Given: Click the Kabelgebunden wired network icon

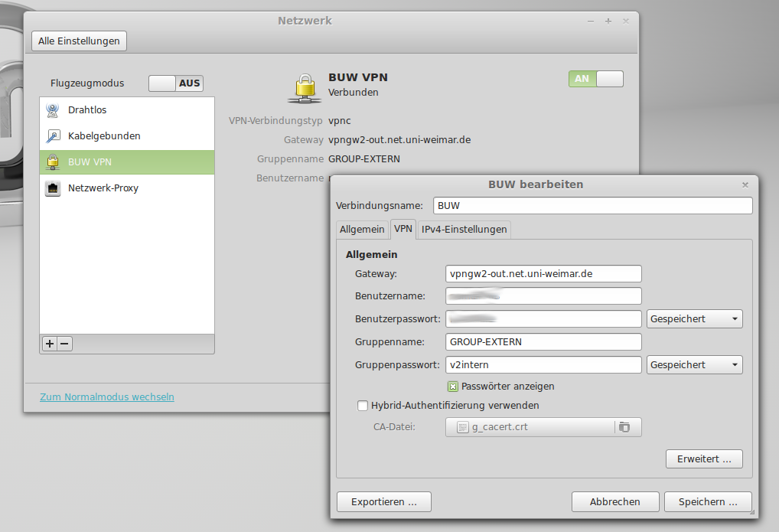Looking at the screenshot, I should 53,136.
